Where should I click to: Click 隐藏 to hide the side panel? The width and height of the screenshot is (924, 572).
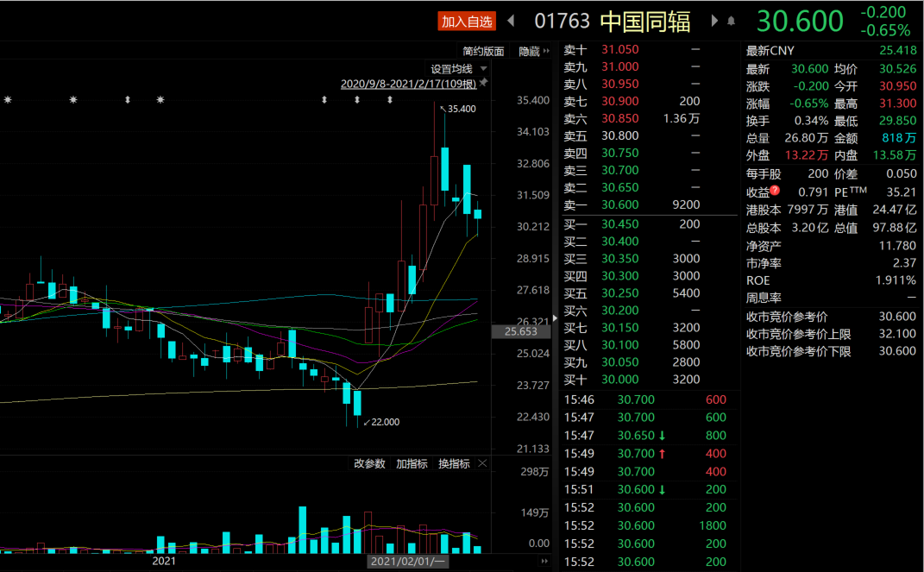tap(533, 51)
